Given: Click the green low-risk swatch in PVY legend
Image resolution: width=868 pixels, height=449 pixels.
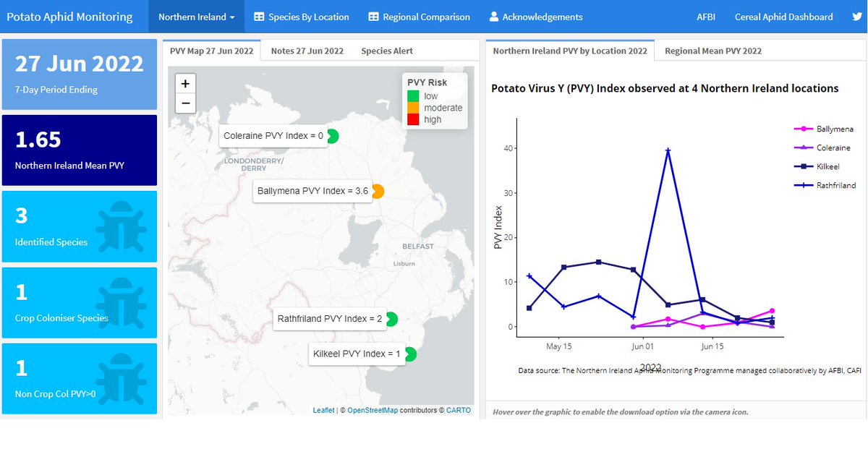Looking at the screenshot, I should 414,95.
